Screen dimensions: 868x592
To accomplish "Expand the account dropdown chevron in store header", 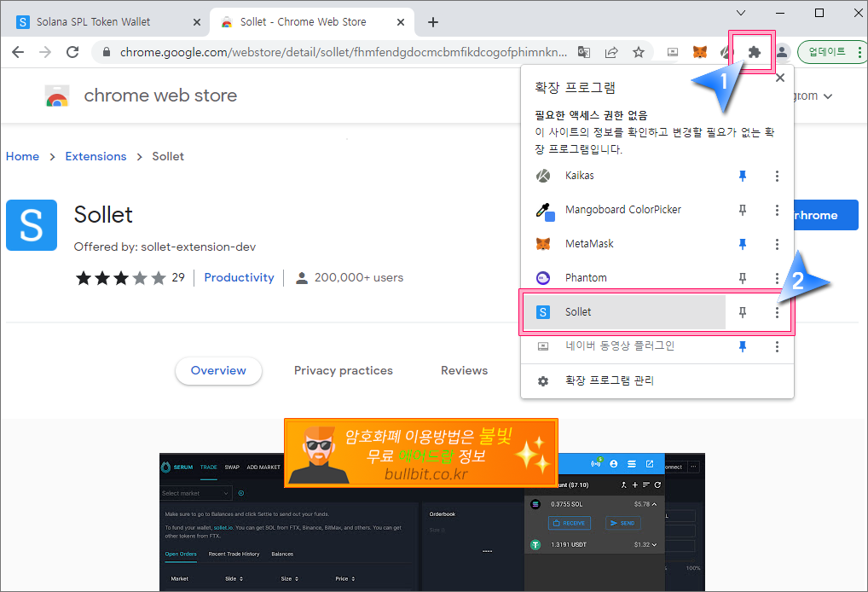I will 828,96.
